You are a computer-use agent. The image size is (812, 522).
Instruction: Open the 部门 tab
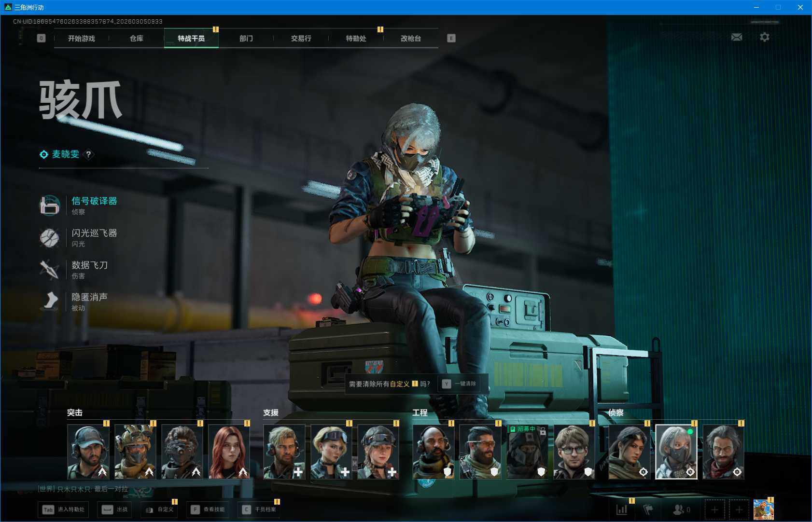246,38
